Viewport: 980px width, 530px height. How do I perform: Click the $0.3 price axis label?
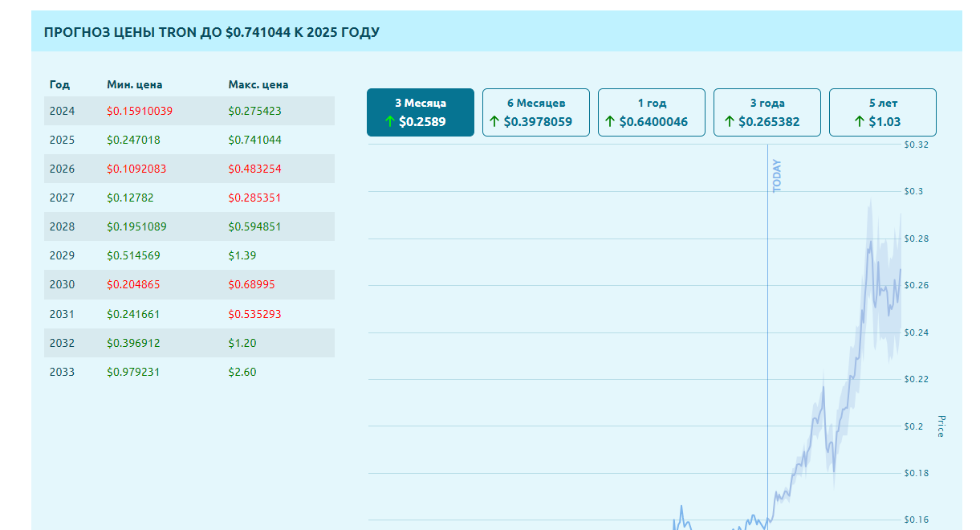coord(913,192)
